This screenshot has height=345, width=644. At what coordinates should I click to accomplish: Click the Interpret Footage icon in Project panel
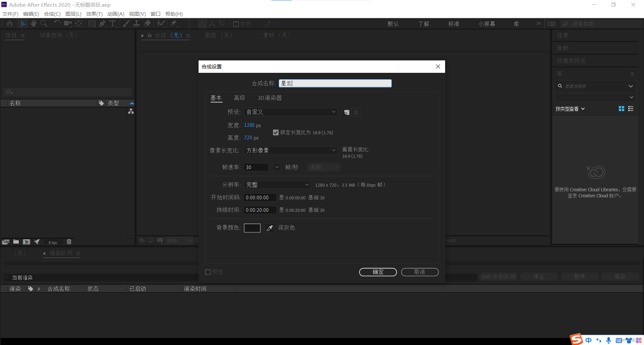(6, 242)
